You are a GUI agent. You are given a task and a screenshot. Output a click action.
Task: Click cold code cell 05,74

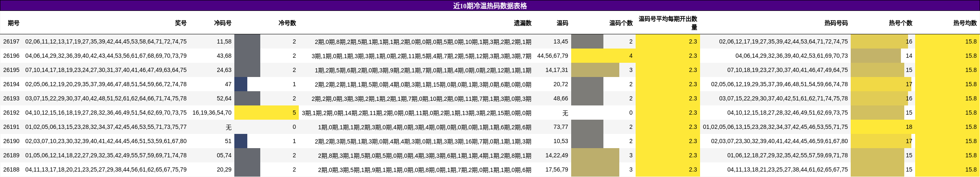[224, 155]
